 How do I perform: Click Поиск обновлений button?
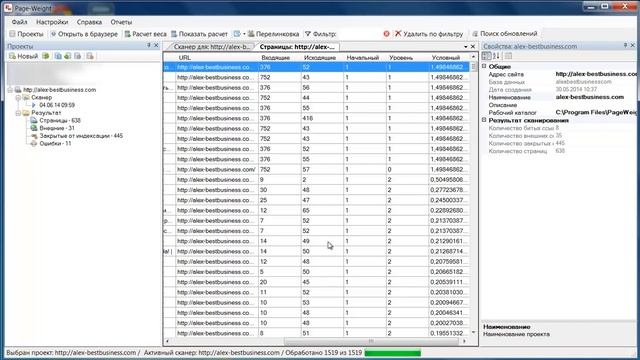pos(504,34)
